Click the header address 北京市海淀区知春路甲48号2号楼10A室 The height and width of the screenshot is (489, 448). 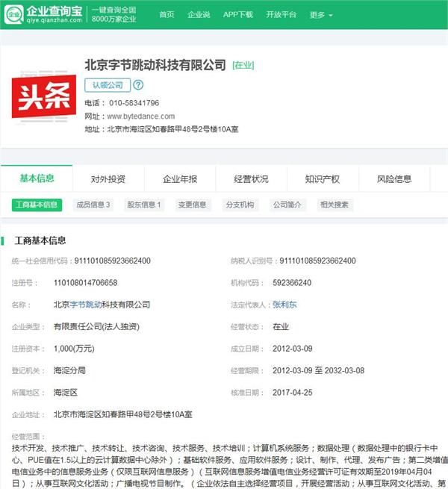click(172, 129)
